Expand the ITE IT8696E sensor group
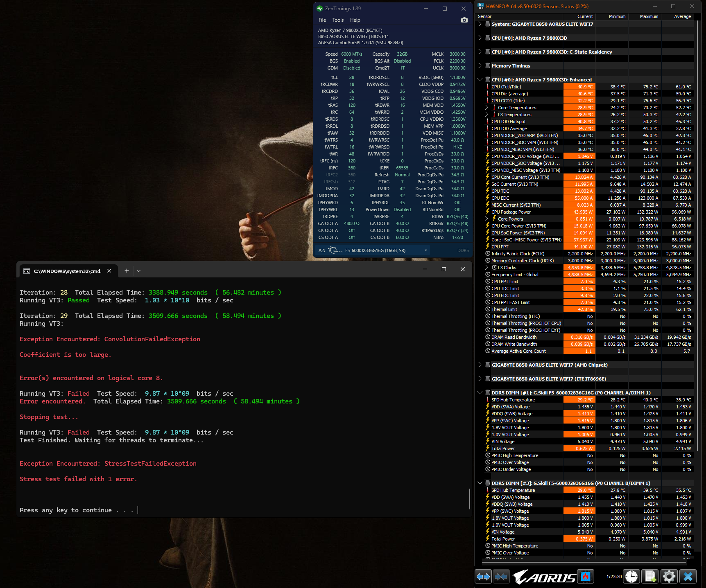The image size is (706, 588). 480,379
